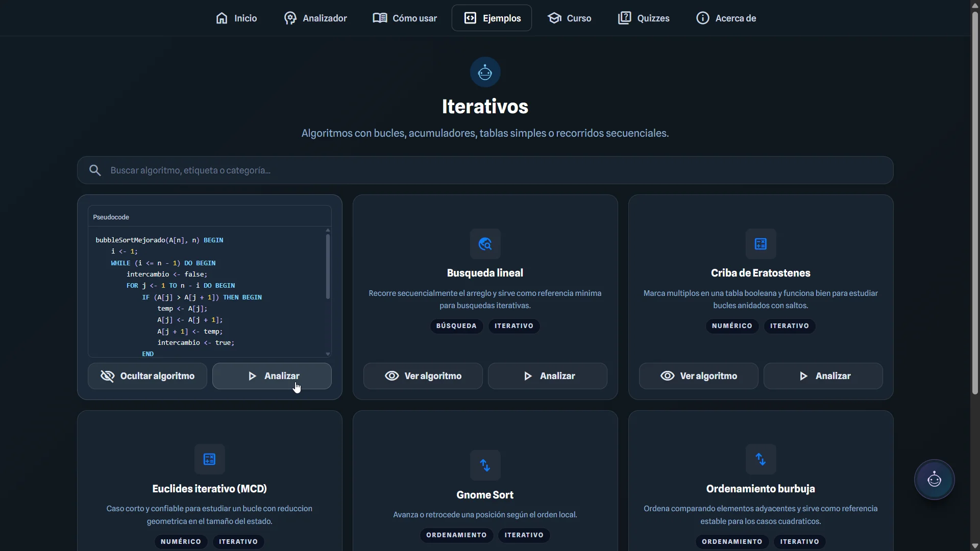The image size is (980, 551).
Task: Show the Busqueda lineal algorithm
Action: [423, 376]
